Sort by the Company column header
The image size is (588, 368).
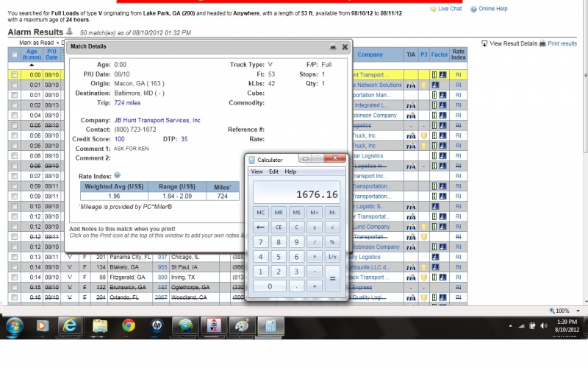click(x=370, y=54)
